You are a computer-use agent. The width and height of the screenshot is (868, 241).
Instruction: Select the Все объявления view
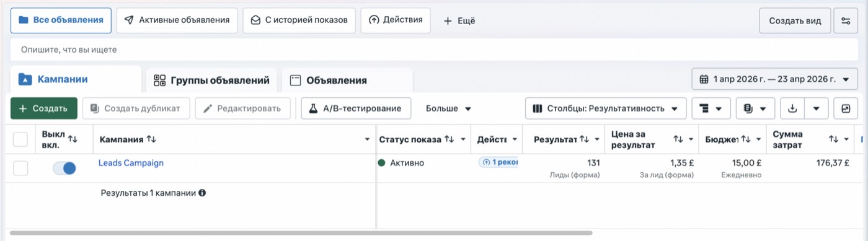[61, 20]
